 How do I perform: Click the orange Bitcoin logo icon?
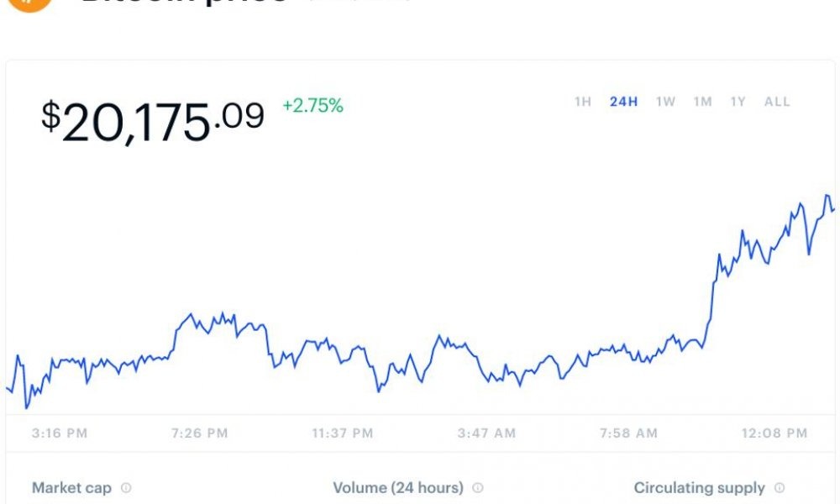coord(30,4)
